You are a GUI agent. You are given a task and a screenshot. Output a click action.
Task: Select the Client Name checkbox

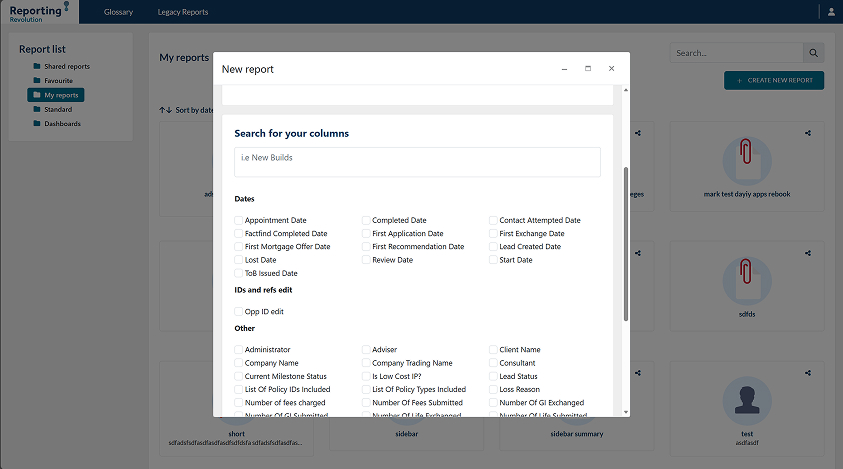click(493, 350)
